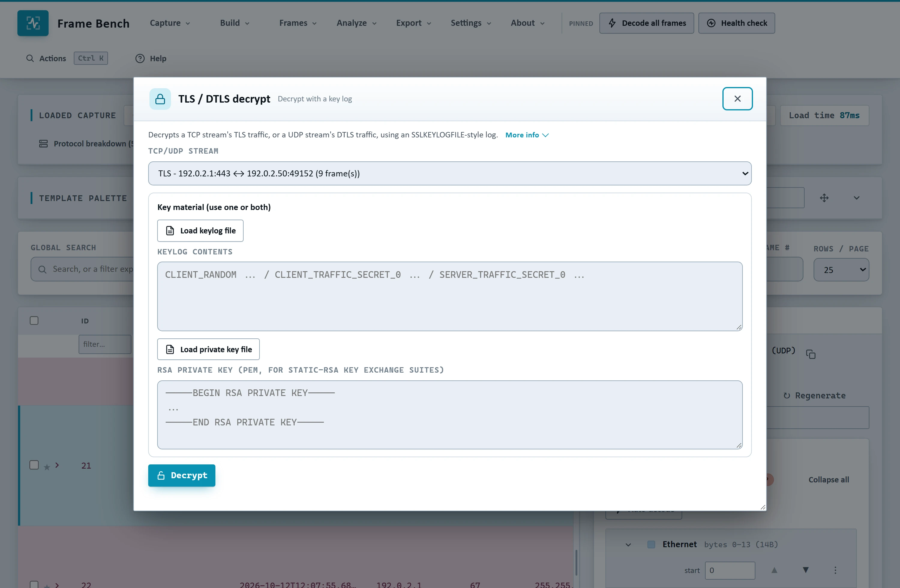Click the Decrypt button

pos(181,475)
